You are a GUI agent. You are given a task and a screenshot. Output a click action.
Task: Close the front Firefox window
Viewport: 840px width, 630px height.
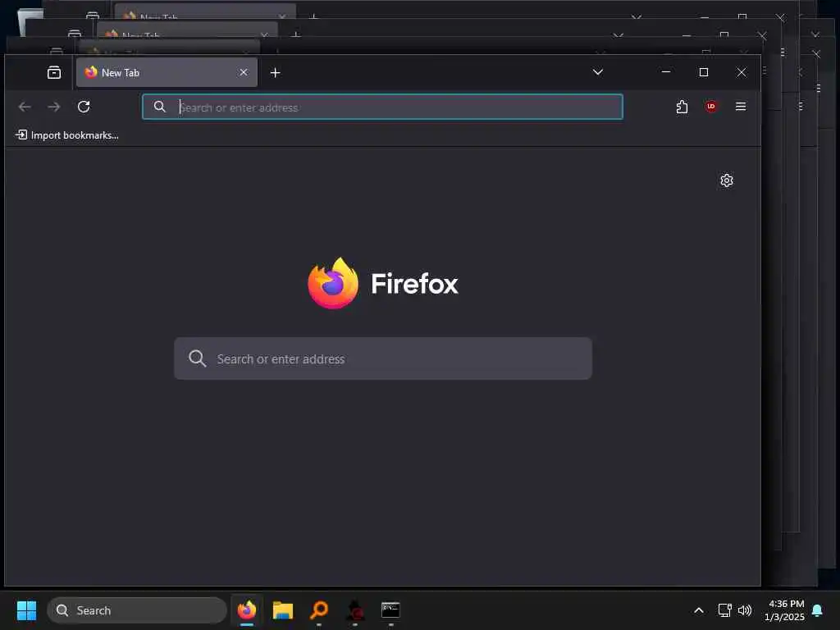click(742, 72)
